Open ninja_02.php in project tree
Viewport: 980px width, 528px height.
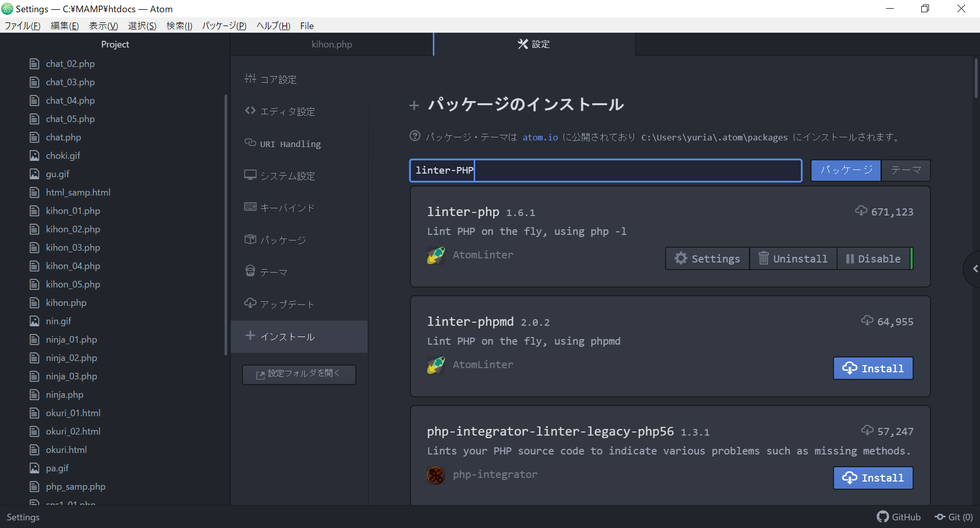click(71, 358)
